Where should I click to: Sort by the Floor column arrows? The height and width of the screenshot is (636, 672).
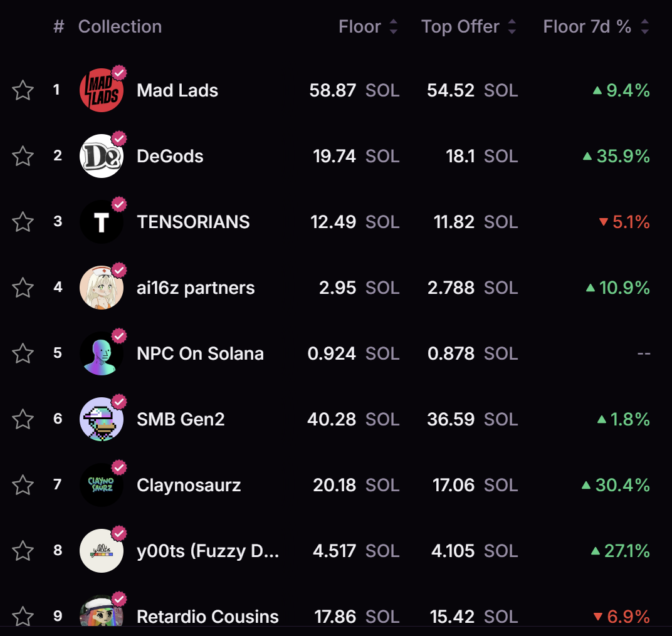tap(393, 27)
